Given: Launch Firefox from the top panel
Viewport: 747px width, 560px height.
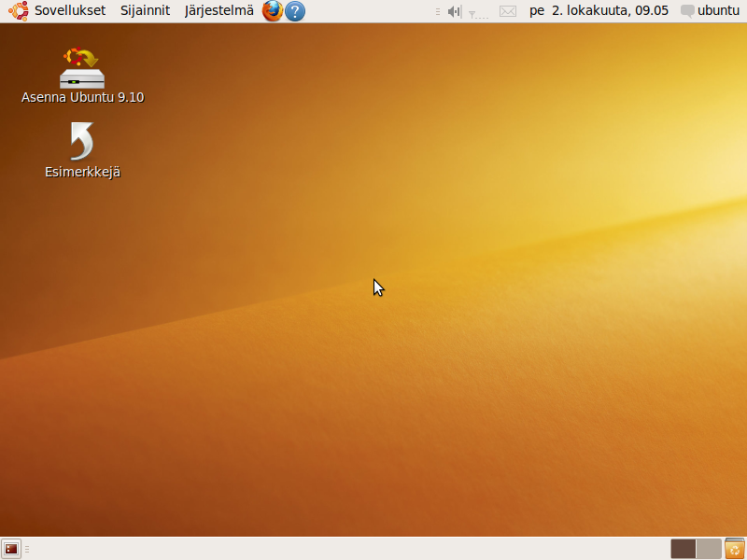Looking at the screenshot, I should pos(272,11).
